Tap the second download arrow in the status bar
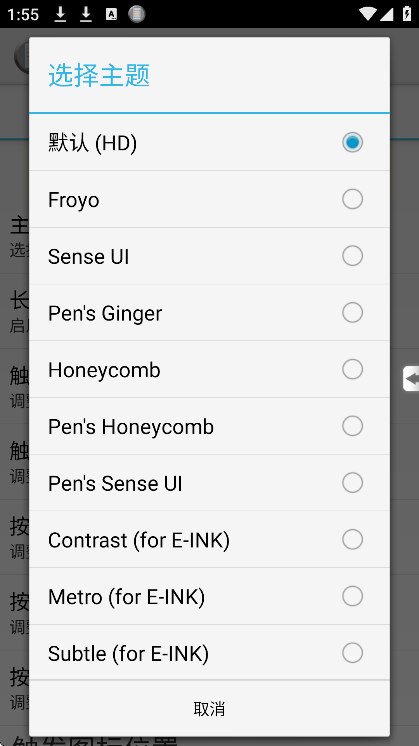The height and width of the screenshot is (746, 419). coord(86,14)
